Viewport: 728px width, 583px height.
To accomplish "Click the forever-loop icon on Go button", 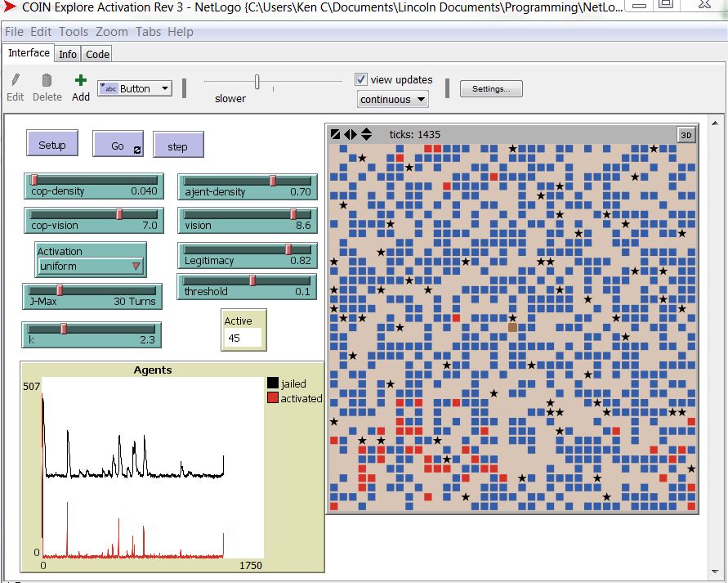I will click(136, 148).
